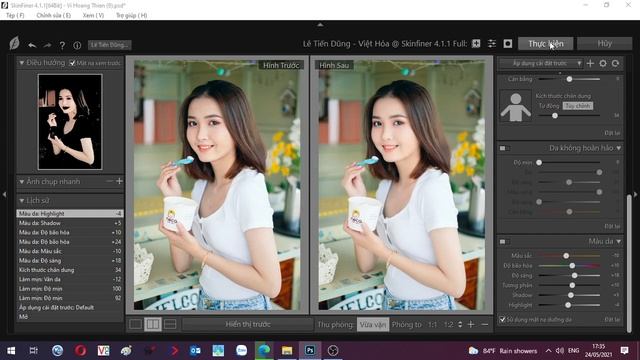Collapse the Ảnh chụp nhanh panel
640x360 pixels.
[x=22, y=182]
